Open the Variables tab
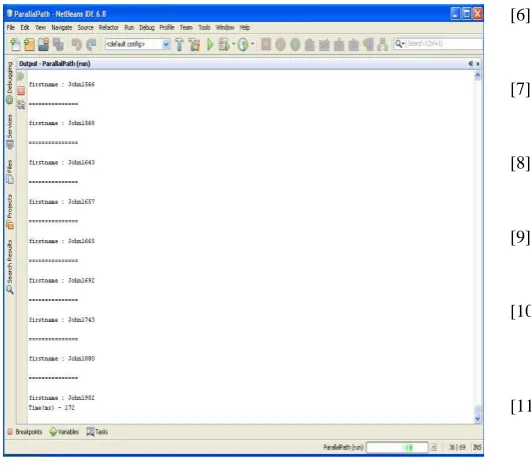 64,432
